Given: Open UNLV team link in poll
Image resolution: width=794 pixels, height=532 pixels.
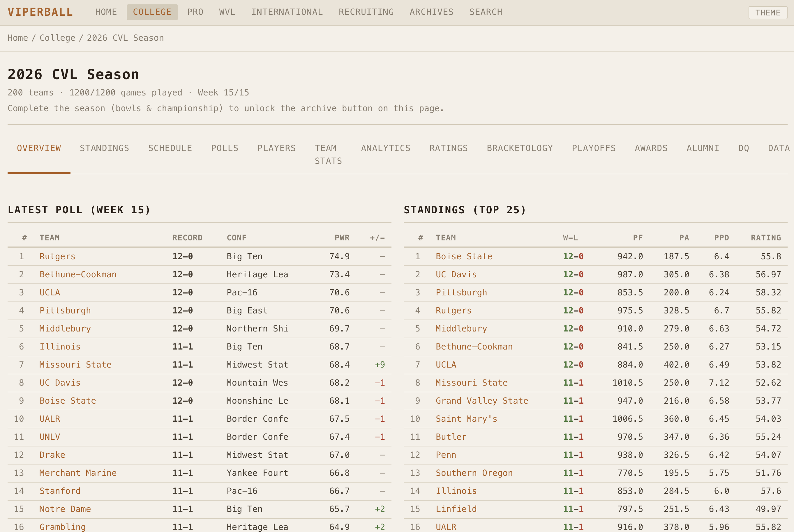Looking at the screenshot, I should (50, 437).
